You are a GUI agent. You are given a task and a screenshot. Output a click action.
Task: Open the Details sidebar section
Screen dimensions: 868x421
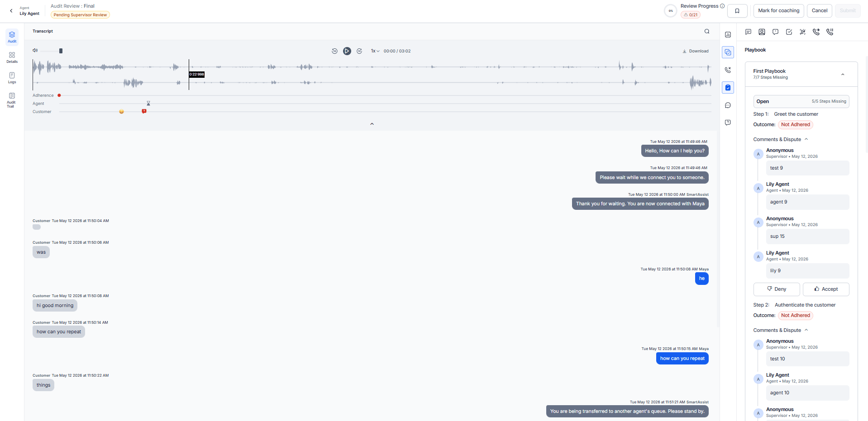12,57
